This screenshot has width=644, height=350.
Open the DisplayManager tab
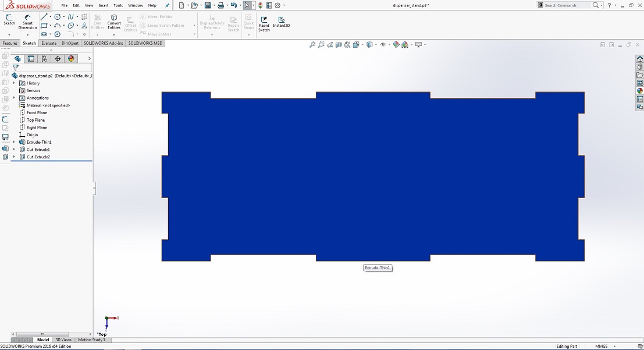[x=71, y=59]
